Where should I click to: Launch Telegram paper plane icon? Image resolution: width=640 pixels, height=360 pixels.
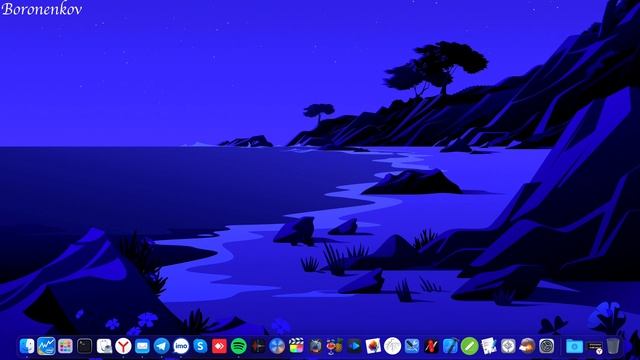162,346
